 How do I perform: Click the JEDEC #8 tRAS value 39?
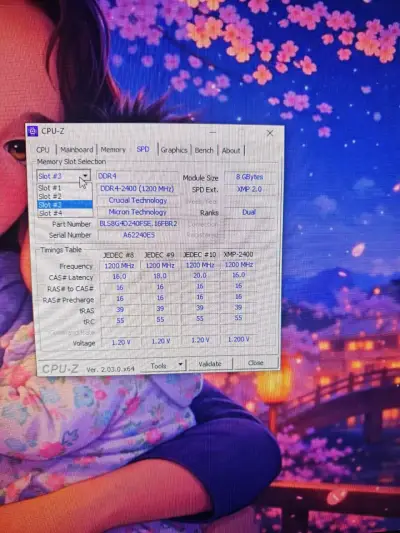(120, 310)
